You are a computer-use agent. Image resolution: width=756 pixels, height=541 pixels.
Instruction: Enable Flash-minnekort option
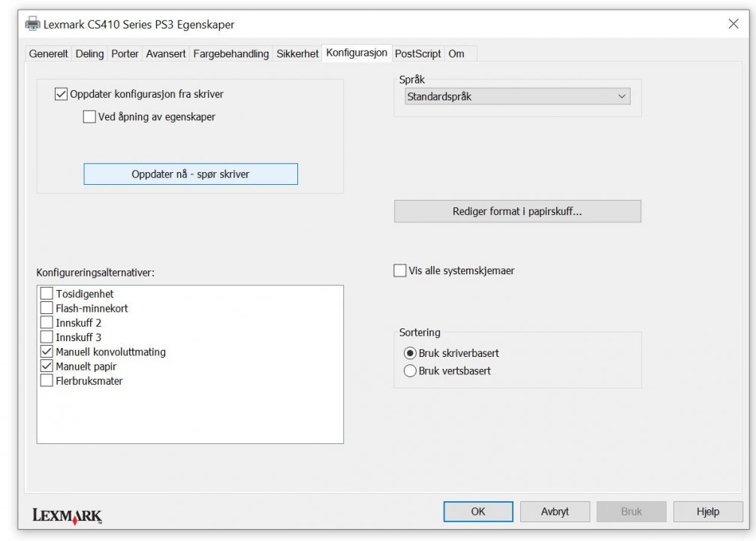pos(47,308)
